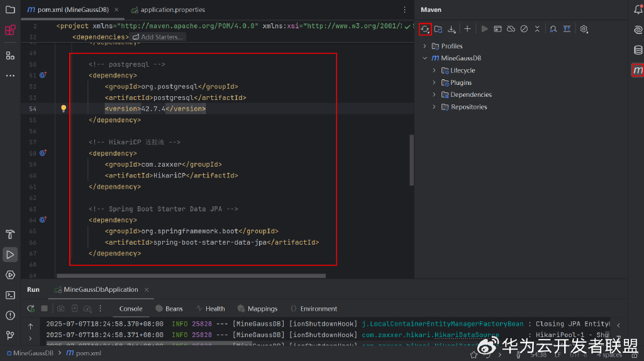This screenshot has width=644, height=361.
Task: Click LocalContainerEntityManagerFactoryBean console link
Action: coord(443,324)
